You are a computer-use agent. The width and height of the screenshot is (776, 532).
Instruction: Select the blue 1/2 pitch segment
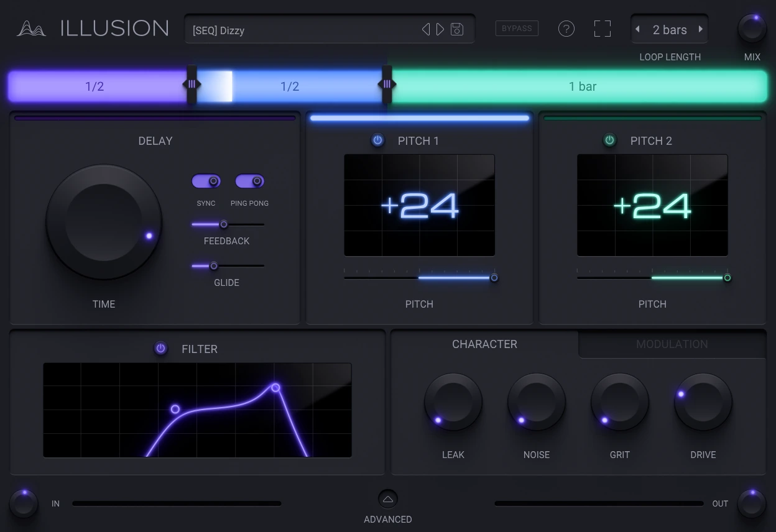290,86
